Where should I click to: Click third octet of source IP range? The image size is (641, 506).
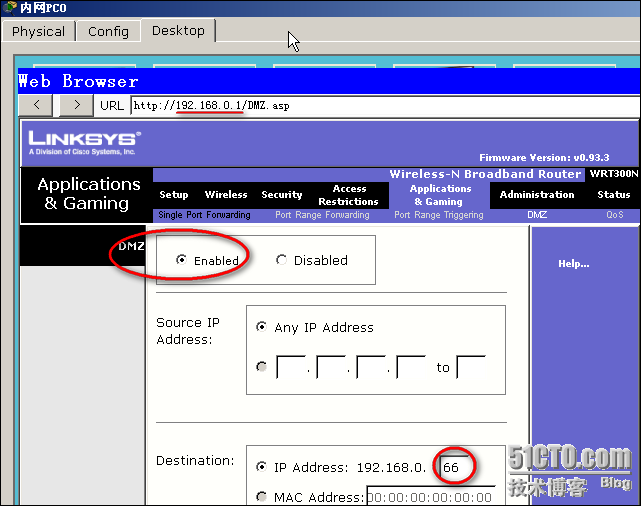pyautogui.click(x=371, y=367)
